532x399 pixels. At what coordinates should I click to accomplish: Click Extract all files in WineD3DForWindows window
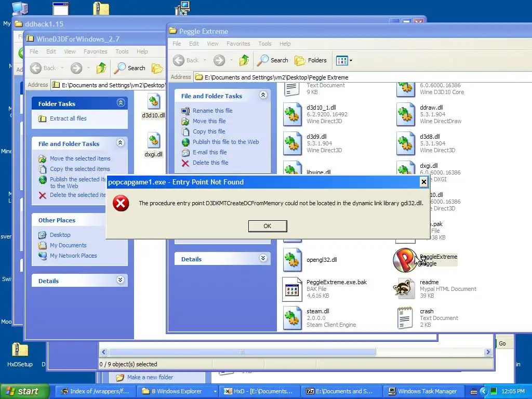pos(68,118)
